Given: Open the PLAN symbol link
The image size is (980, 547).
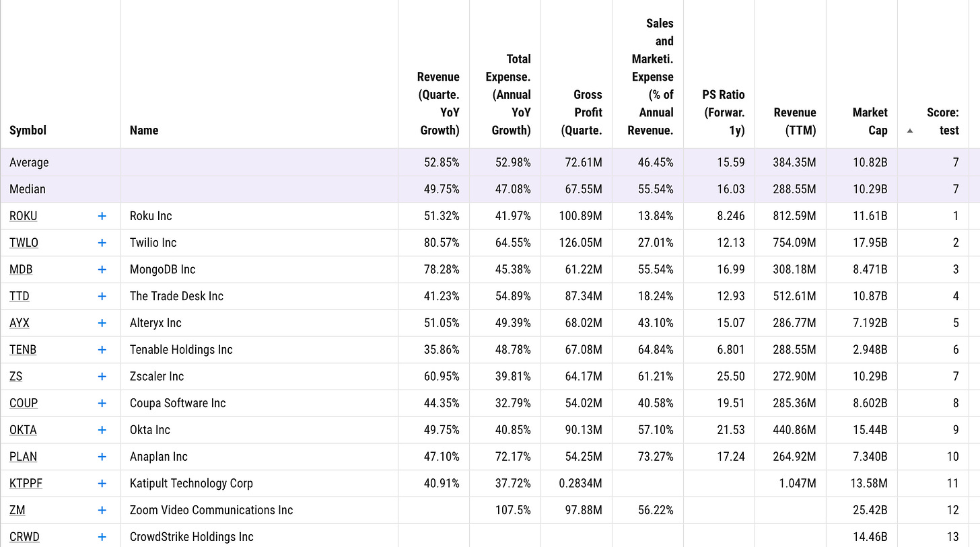Looking at the screenshot, I should [x=23, y=457].
